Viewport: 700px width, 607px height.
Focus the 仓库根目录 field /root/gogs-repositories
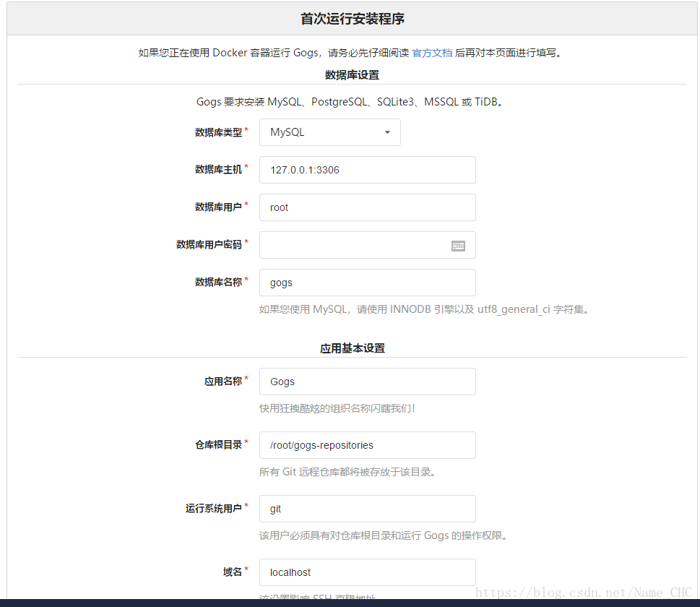pos(368,445)
